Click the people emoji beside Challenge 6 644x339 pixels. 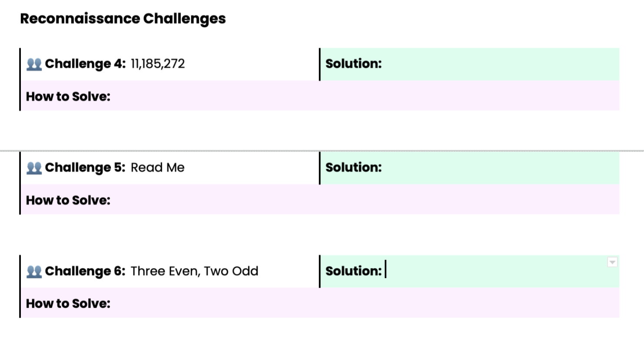34,272
